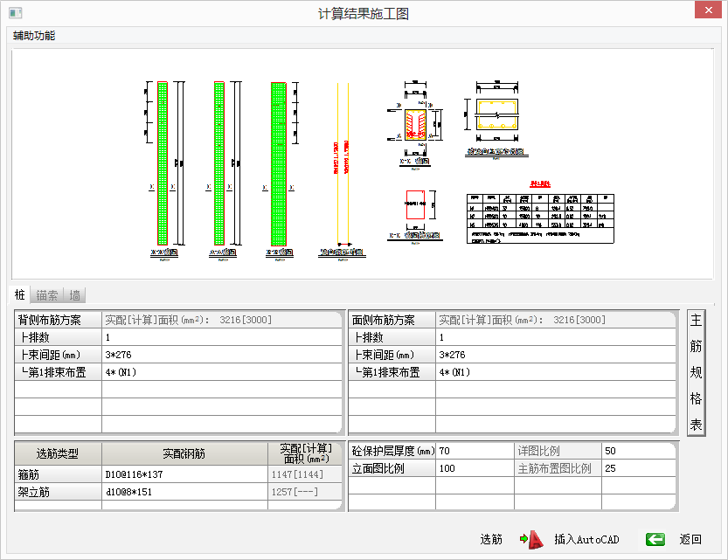Click 排数 value under 背侧布筋方案
Image resolution: width=728 pixels, height=560 pixels.
(218, 337)
